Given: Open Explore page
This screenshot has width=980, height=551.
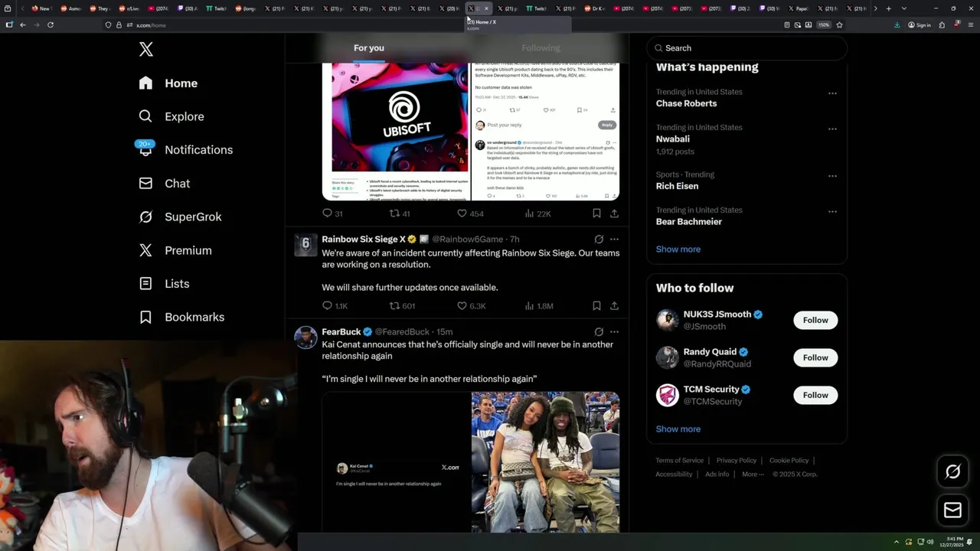Looking at the screenshot, I should tap(171, 116).
